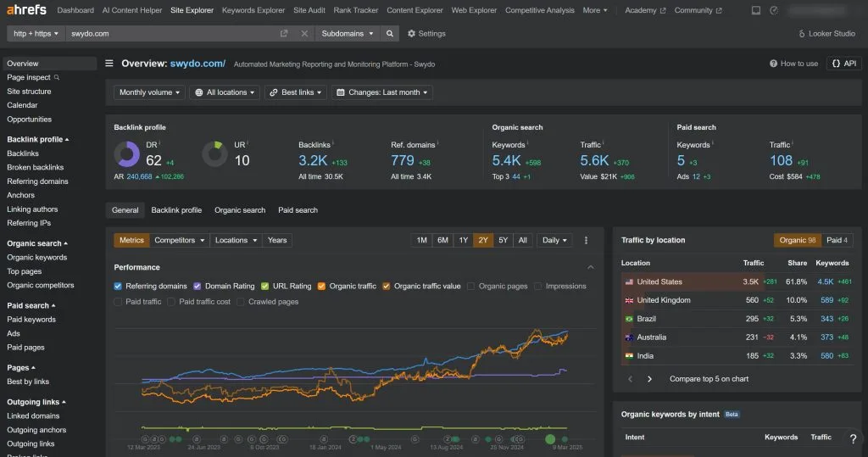Open the chart three-dot options menu
Viewport: 868px width, 457px height.
pos(587,240)
